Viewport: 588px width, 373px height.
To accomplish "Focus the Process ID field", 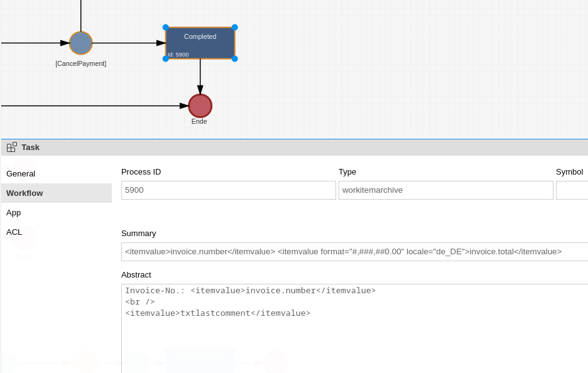I will 228,190.
